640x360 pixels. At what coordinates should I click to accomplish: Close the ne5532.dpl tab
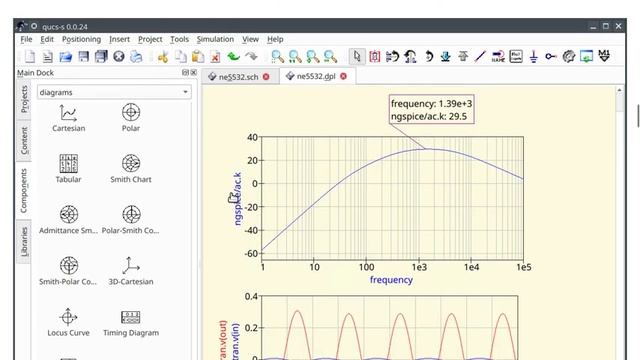tap(343, 76)
